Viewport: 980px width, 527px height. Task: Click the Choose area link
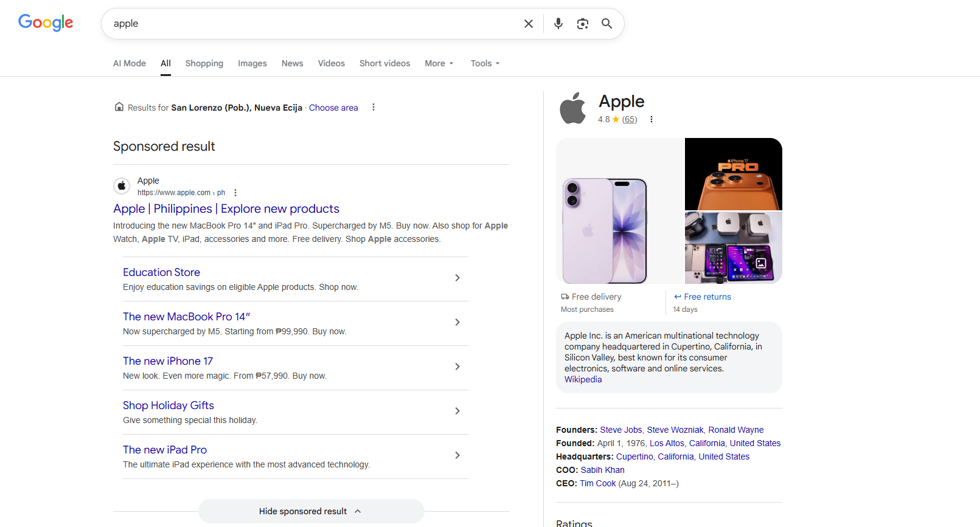[x=333, y=108]
